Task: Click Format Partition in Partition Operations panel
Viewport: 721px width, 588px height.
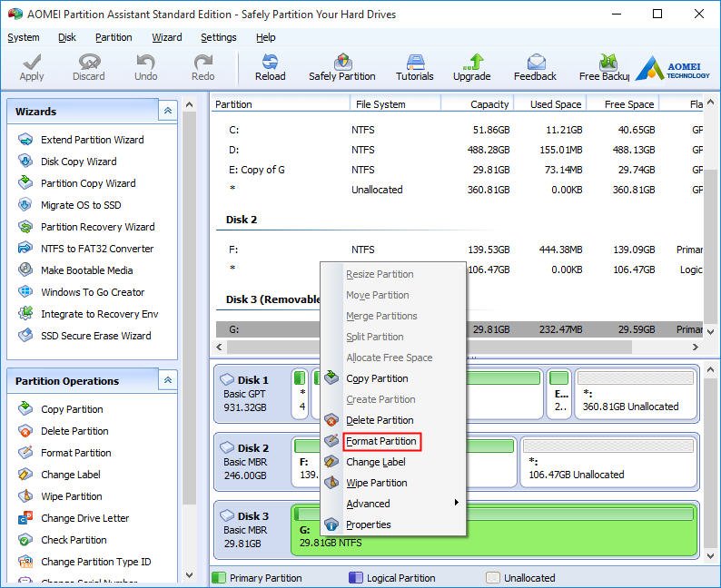Action: pos(64,453)
